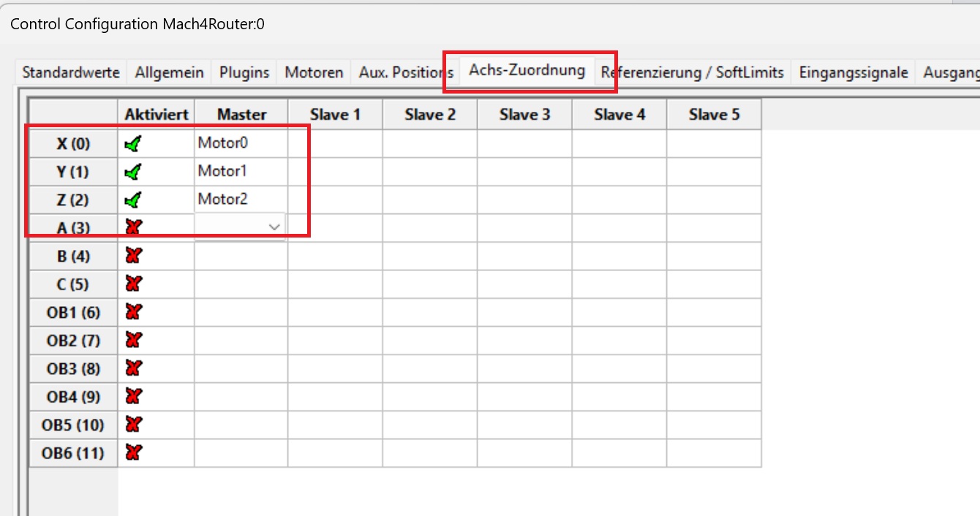Enable the OB1 (6) axis red cross

(x=133, y=312)
